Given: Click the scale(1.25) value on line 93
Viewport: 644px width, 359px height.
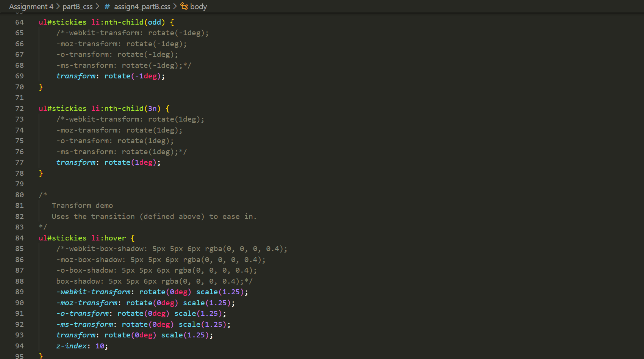Looking at the screenshot, I should [x=185, y=335].
